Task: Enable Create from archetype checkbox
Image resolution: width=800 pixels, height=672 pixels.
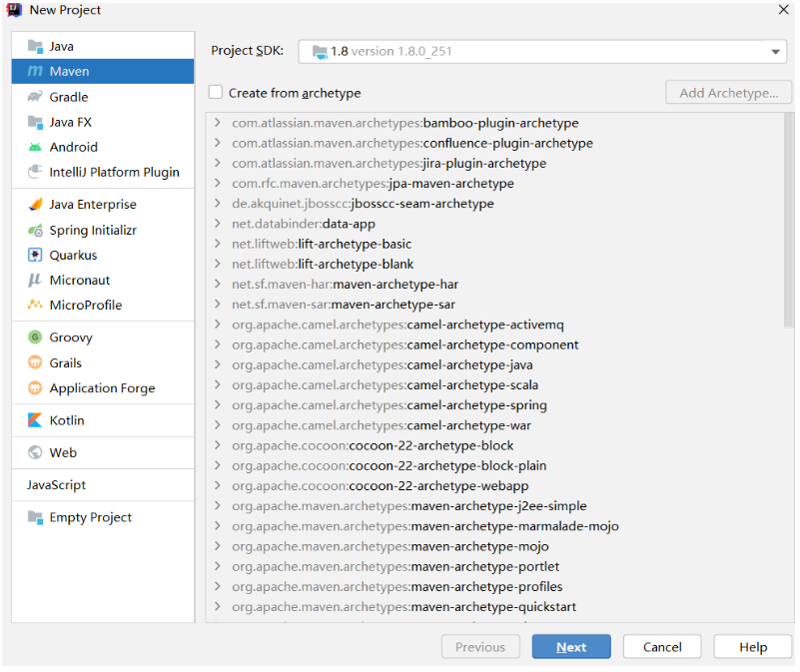Action: (x=216, y=93)
